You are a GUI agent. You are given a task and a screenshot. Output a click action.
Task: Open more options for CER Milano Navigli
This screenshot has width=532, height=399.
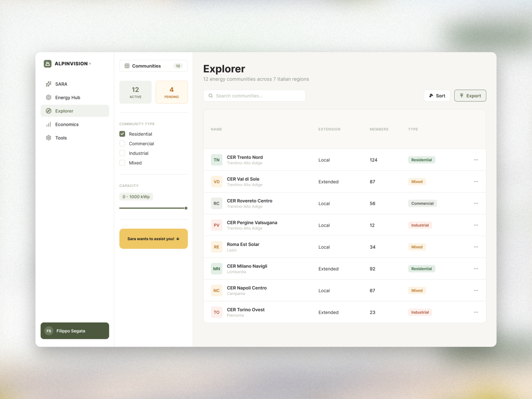click(x=476, y=269)
